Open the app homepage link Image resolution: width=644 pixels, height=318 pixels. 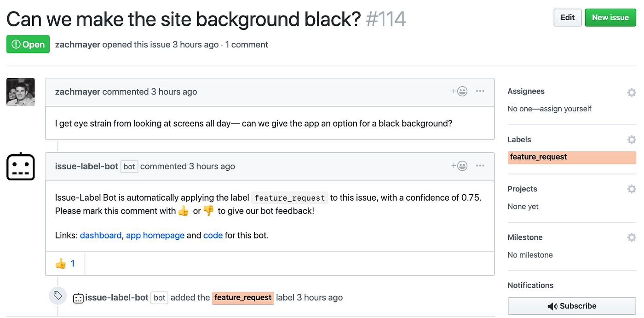[155, 235]
